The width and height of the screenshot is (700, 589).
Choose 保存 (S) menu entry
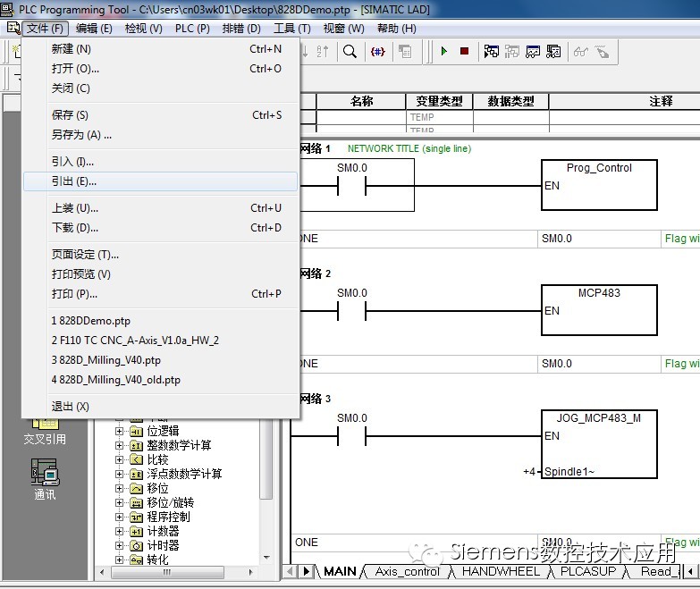pos(161,115)
